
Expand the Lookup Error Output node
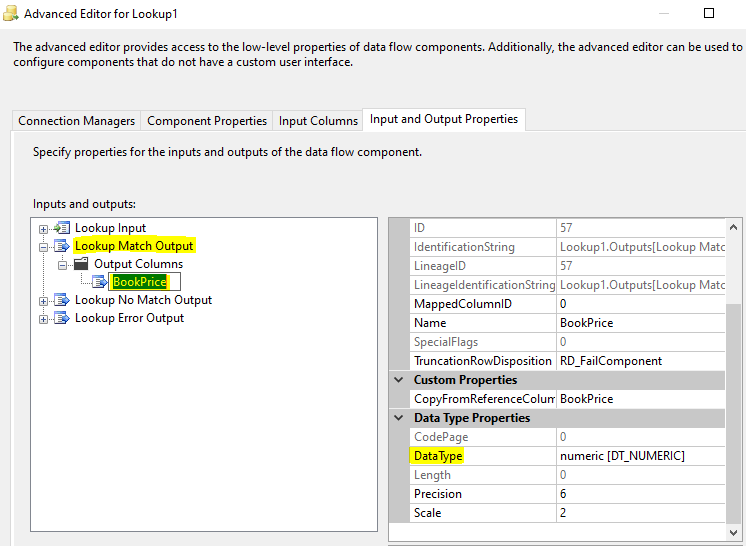[43, 319]
